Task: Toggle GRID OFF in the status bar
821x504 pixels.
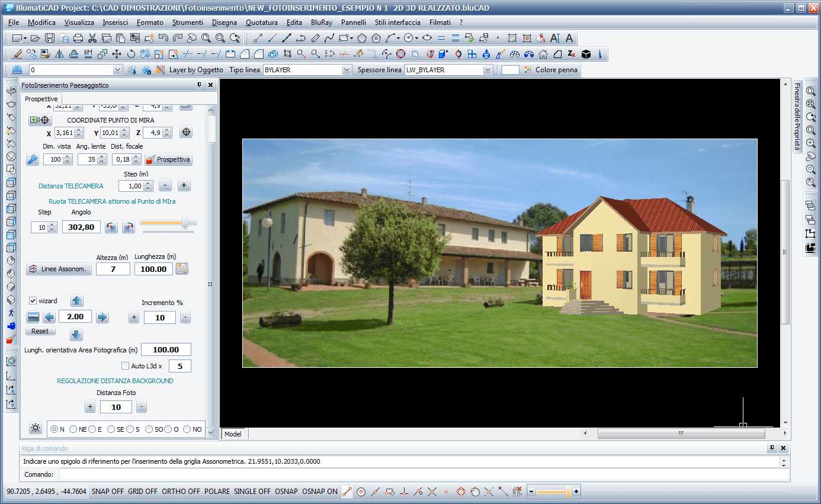Action: coord(143,492)
